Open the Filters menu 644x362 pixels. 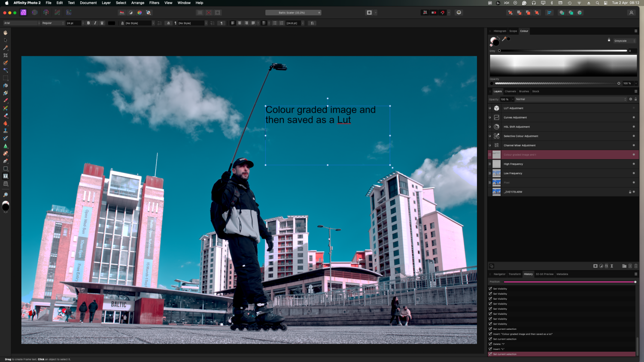tap(154, 3)
